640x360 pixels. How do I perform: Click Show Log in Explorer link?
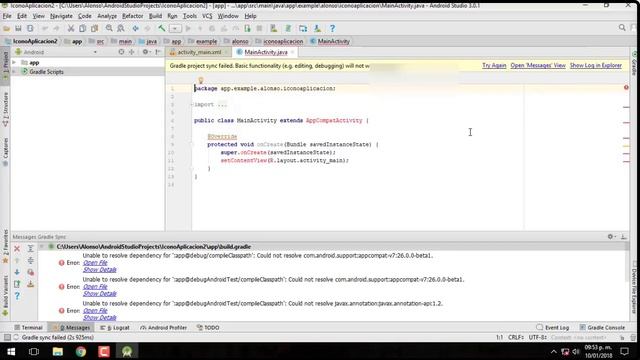[x=596, y=65]
